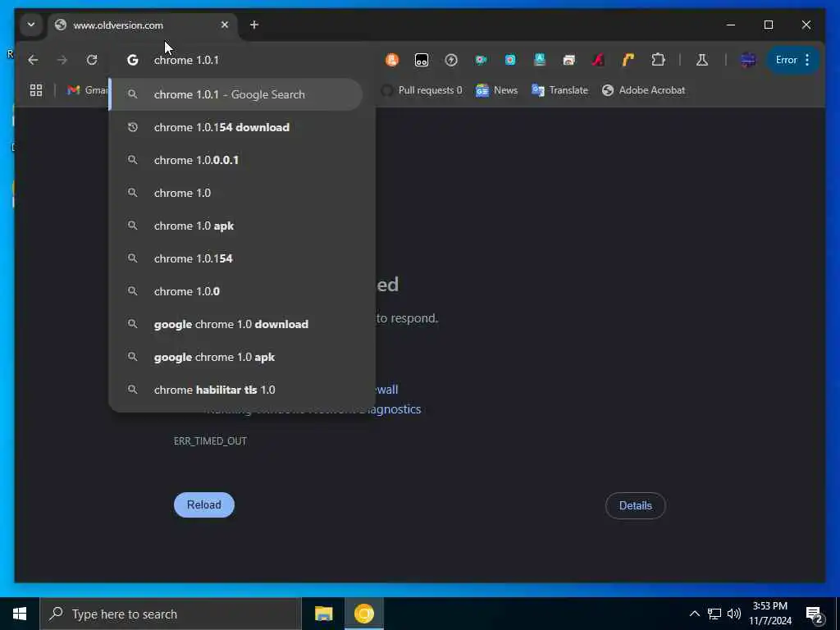840x630 pixels.
Task: Open the orange round extension icon
Action: coord(392,60)
